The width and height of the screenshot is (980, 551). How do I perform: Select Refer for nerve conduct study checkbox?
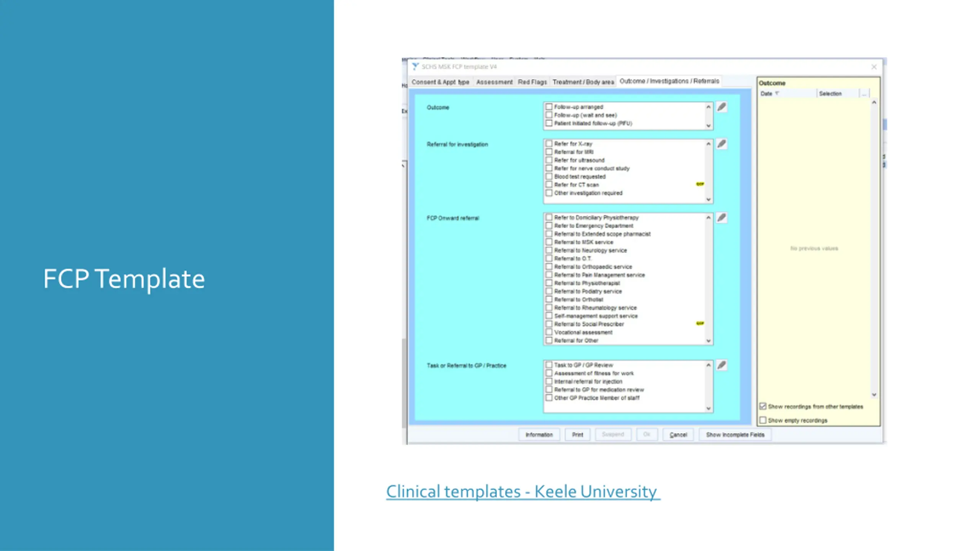(549, 168)
